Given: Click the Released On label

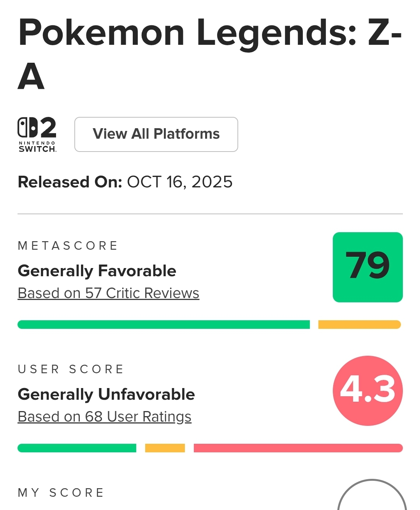Looking at the screenshot, I should (70, 182).
